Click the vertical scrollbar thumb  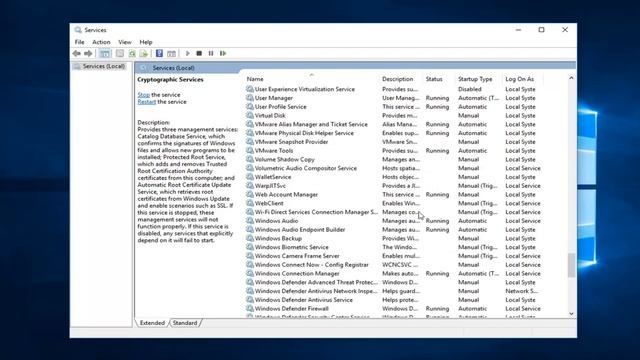pyautogui.click(x=571, y=265)
